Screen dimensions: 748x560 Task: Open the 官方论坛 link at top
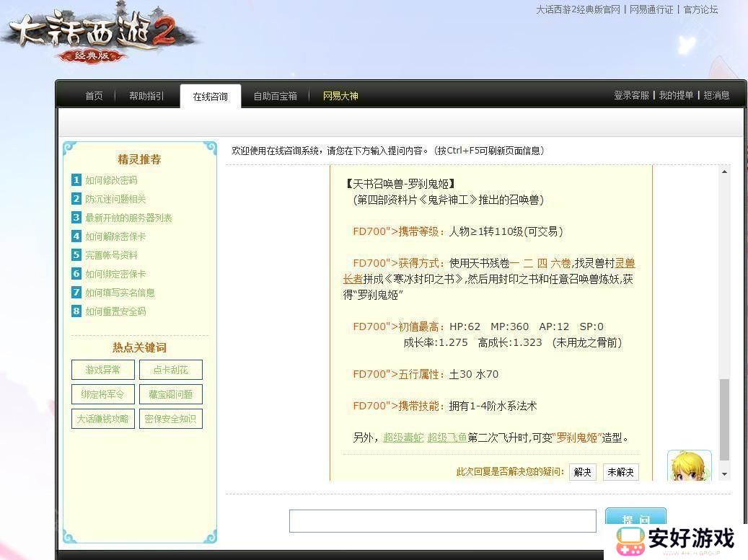pos(700,10)
